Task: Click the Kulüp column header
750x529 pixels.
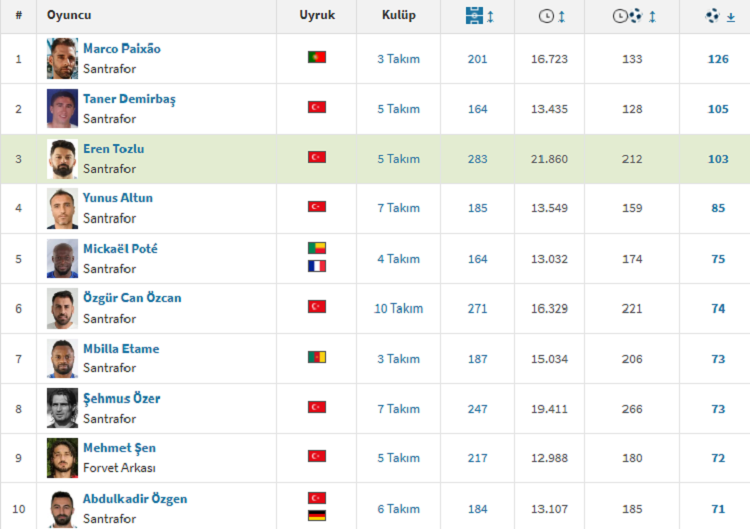Action: (399, 16)
